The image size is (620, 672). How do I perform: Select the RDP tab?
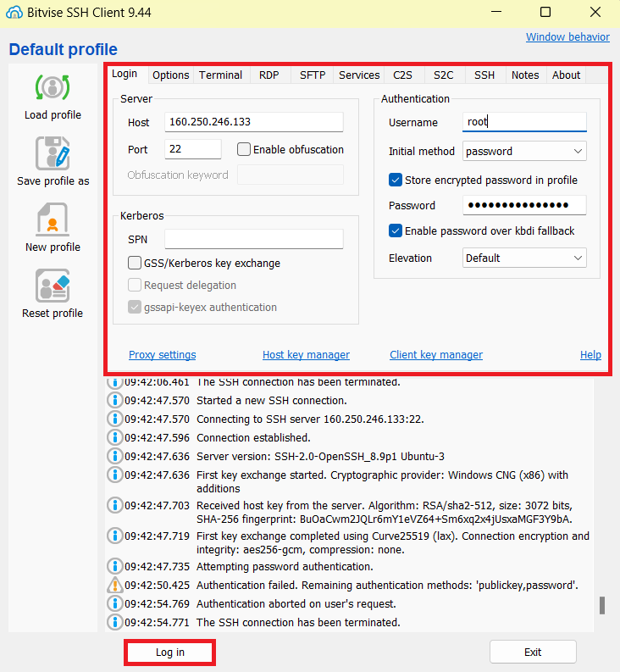(x=269, y=75)
